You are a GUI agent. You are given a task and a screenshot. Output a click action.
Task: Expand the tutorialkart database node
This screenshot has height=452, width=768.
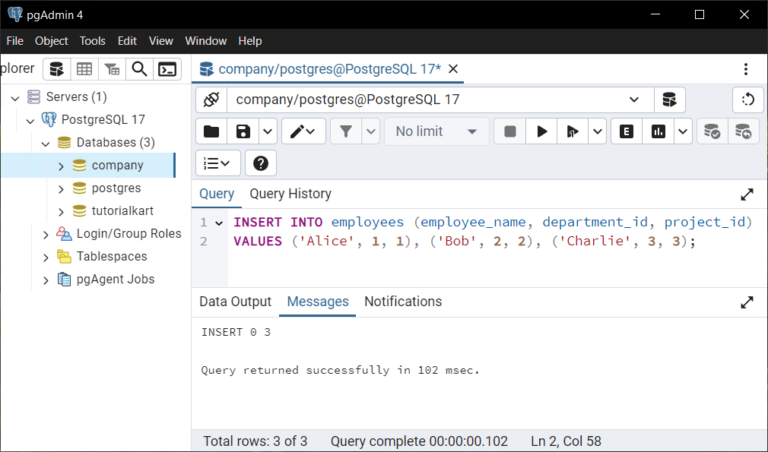[62, 211]
